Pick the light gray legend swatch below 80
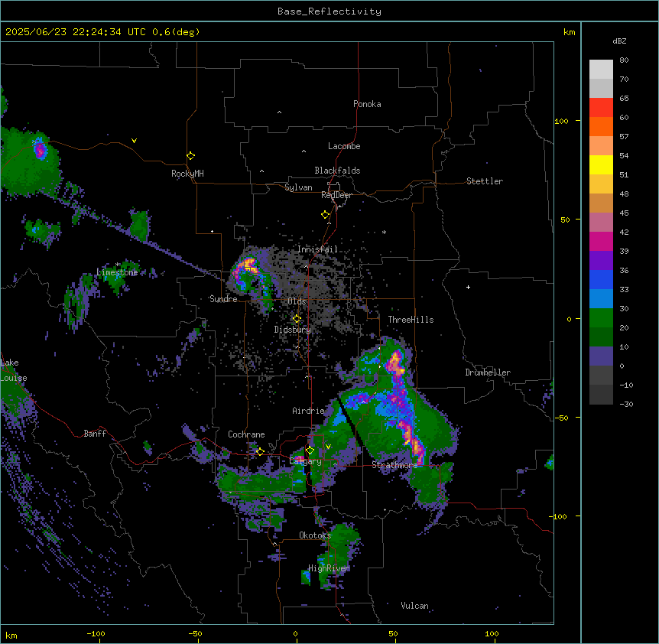 point(601,70)
